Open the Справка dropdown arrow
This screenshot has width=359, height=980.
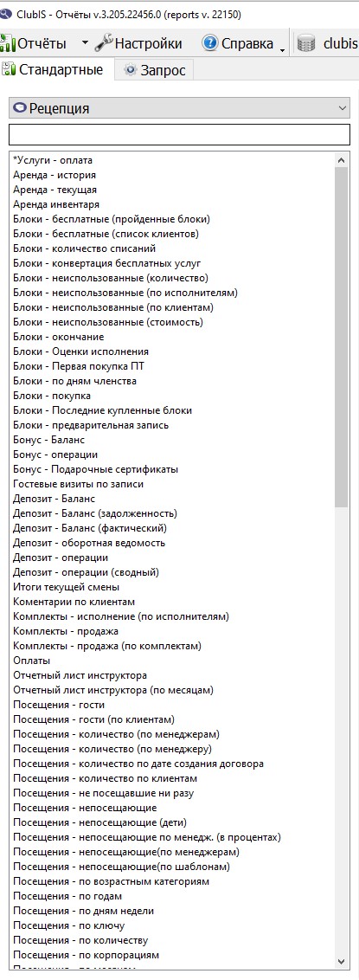pos(282,48)
